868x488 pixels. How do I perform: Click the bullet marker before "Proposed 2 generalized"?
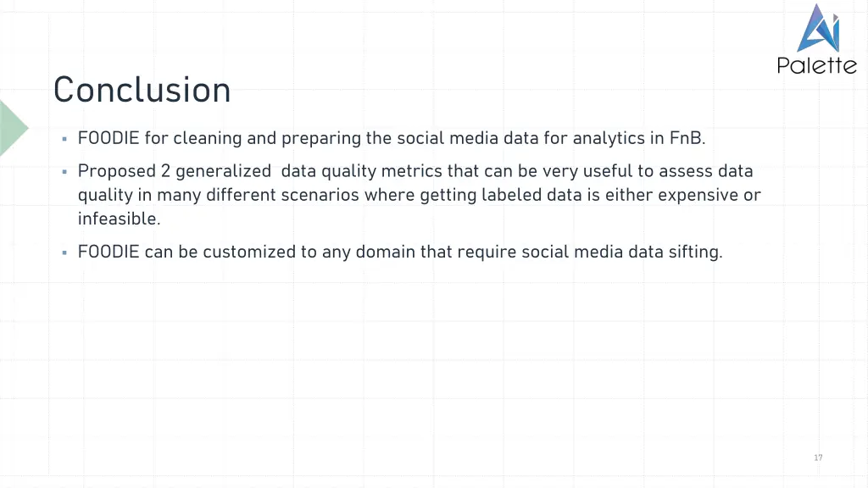click(64, 172)
